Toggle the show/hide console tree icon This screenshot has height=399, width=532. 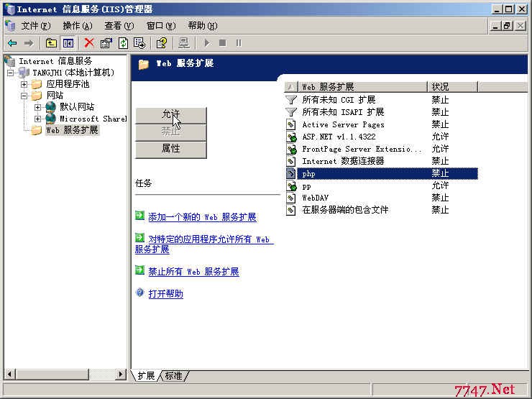tap(68, 43)
